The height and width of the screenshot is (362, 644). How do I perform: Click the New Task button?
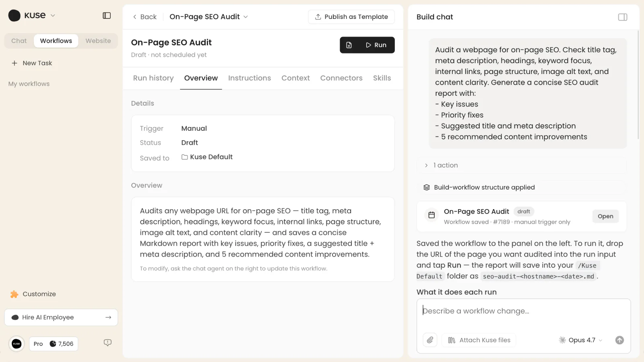click(32, 63)
